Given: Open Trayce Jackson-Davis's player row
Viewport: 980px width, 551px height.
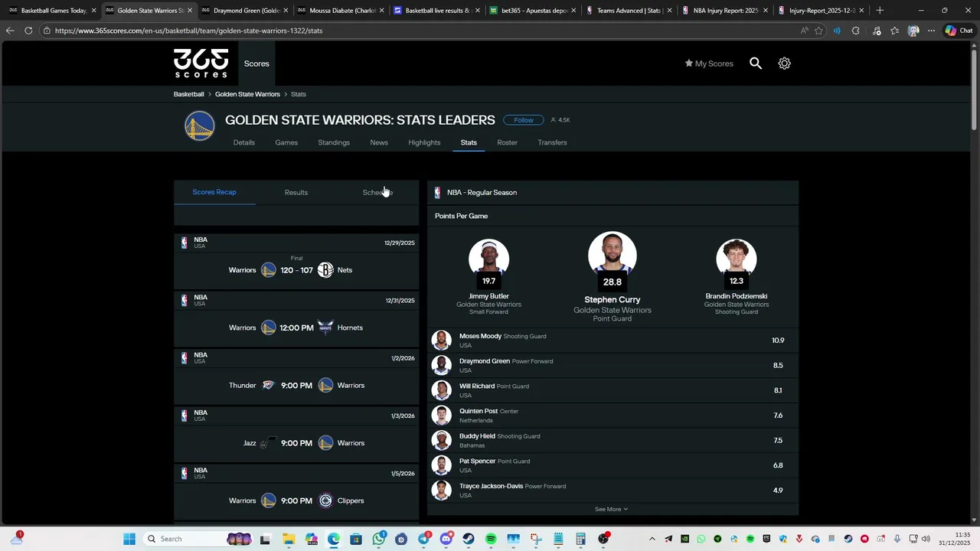Looking at the screenshot, I should (x=612, y=491).
